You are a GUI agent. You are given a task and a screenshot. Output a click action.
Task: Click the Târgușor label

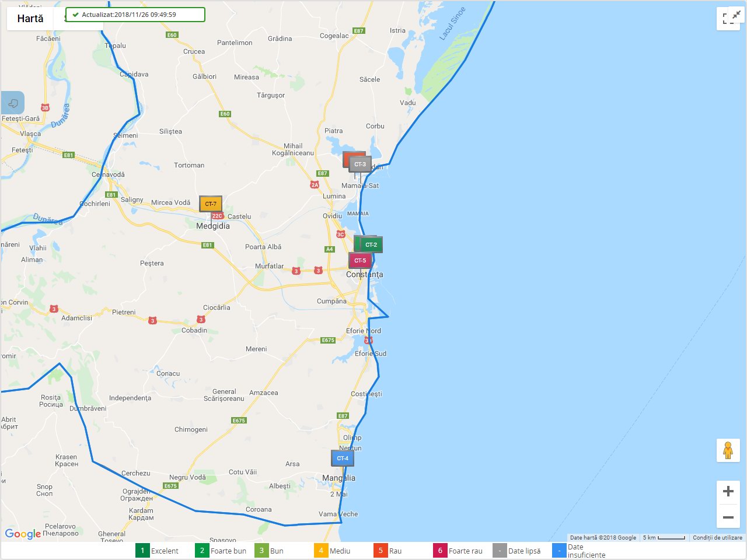point(271,95)
